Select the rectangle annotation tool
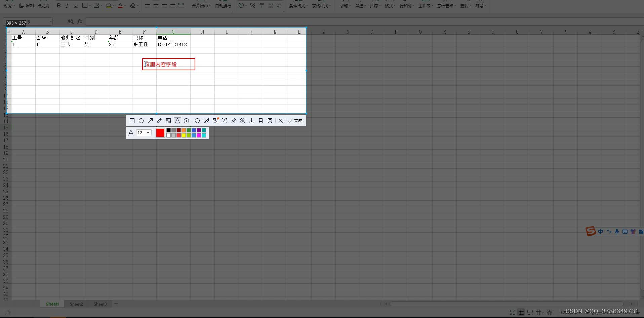 pyautogui.click(x=132, y=121)
